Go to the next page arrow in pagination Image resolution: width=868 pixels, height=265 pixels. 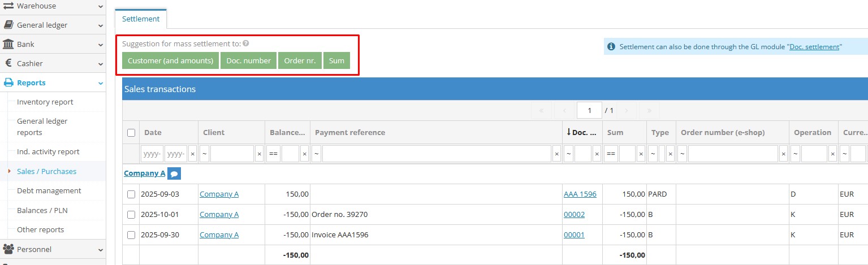pyautogui.click(x=626, y=110)
